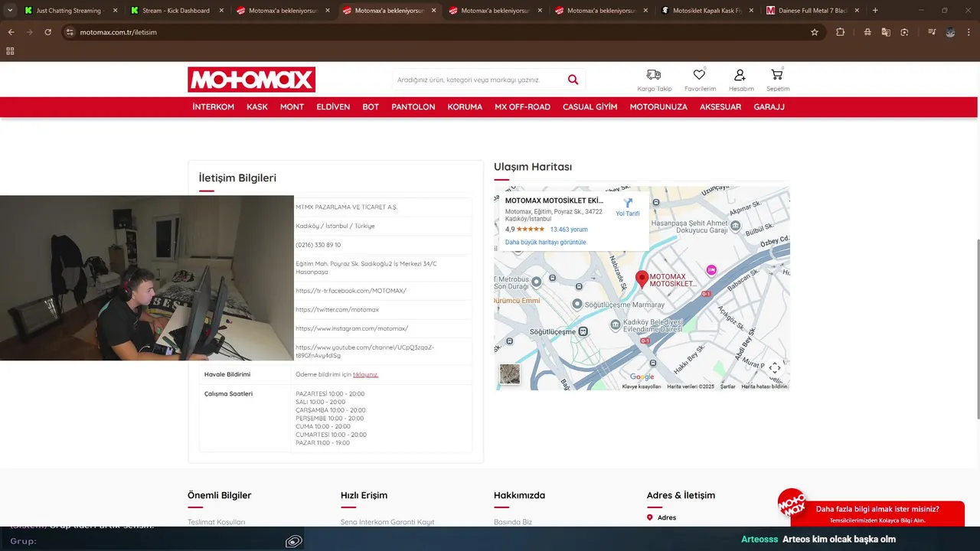Open the apps grid on bookmarks bar
This screenshot has height=551, width=980.
tap(10, 51)
